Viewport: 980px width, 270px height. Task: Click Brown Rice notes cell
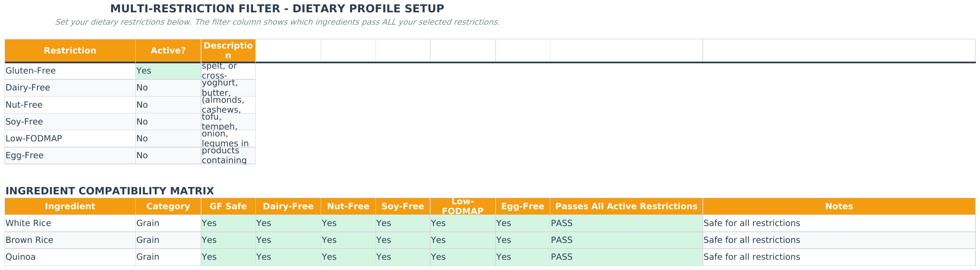pyautogui.click(x=839, y=240)
